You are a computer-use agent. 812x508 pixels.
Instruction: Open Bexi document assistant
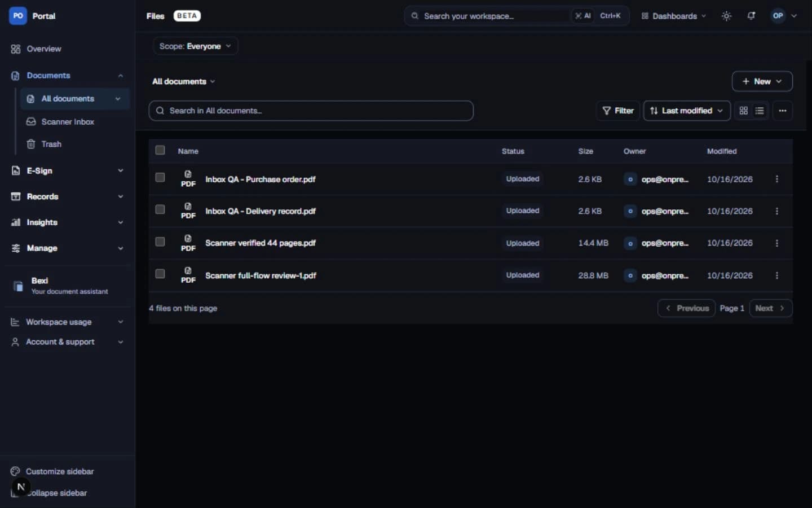68,286
